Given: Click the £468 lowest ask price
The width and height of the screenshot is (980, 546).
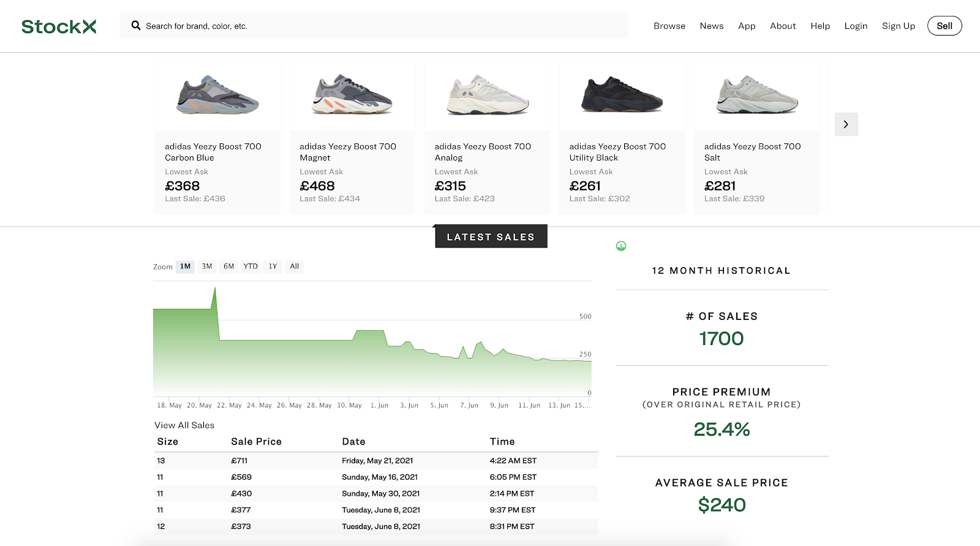Looking at the screenshot, I should (x=317, y=186).
